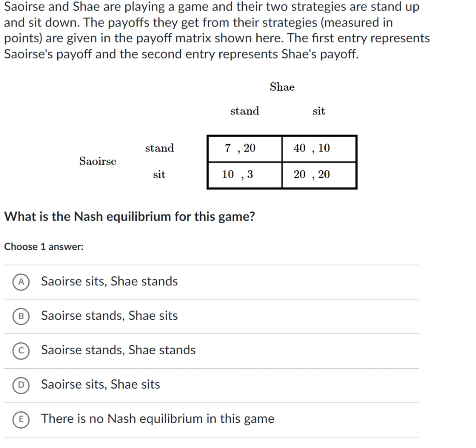The image size is (476, 448).
Task: Choose radio option C circle
Action: [x=21, y=351]
